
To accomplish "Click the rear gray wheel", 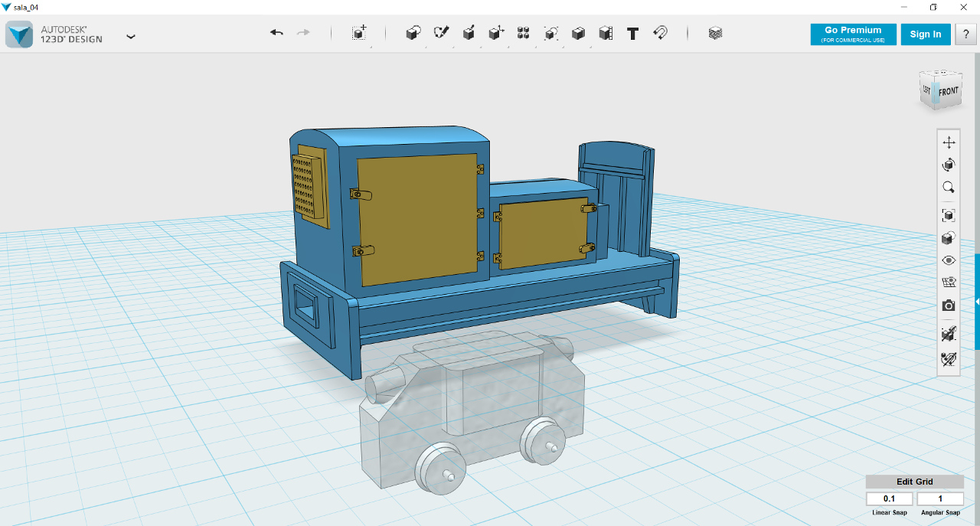I will [x=544, y=442].
